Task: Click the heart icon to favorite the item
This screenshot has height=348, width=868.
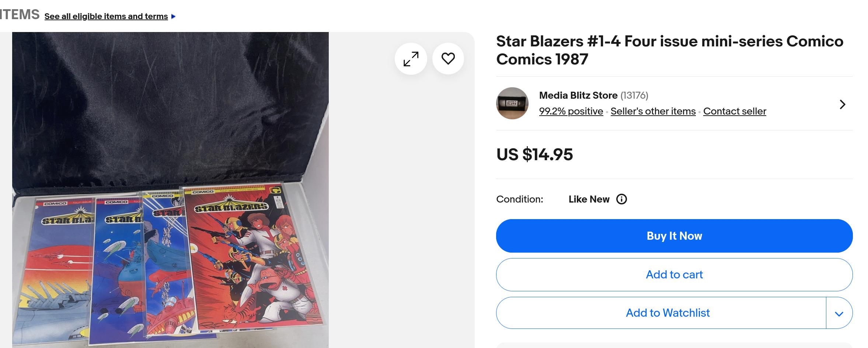Action: click(448, 59)
